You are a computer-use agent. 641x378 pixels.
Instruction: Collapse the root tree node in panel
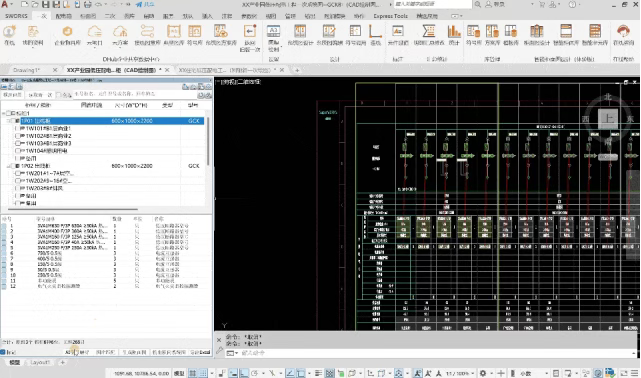pyautogui.click(x=4, y=113)
